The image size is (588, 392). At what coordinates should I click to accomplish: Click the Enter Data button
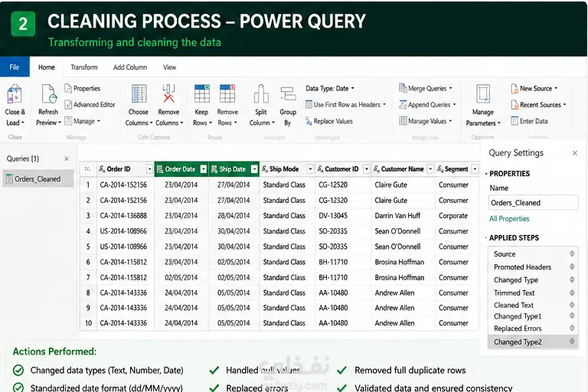click(x=529, y=121)
